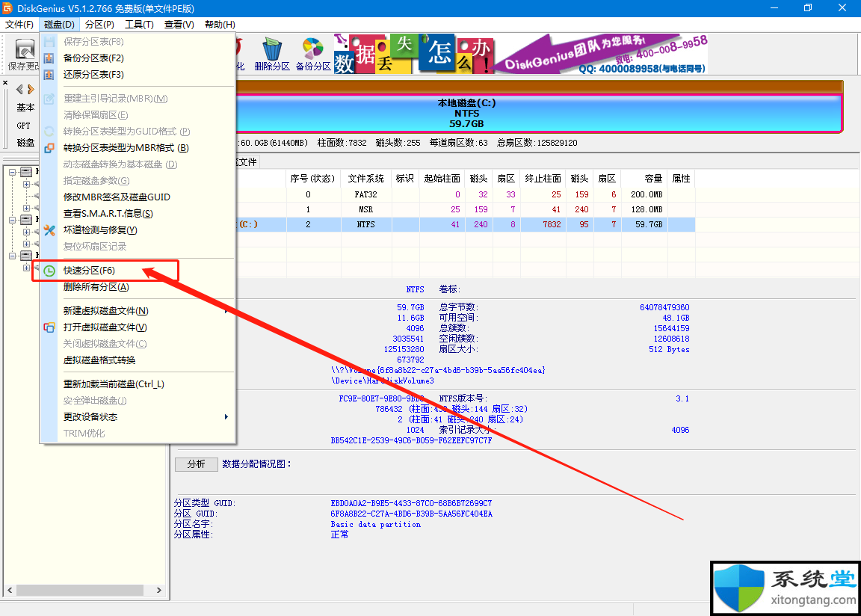This screenshot has width=861, height=616.
Task: Click the left arrow of horizontal scrollbar
Action: click(10, 590)
